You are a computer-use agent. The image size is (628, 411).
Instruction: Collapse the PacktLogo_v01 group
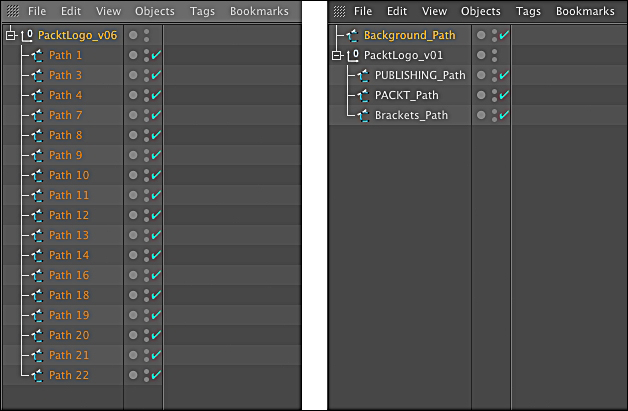click(x=337, y=55)
